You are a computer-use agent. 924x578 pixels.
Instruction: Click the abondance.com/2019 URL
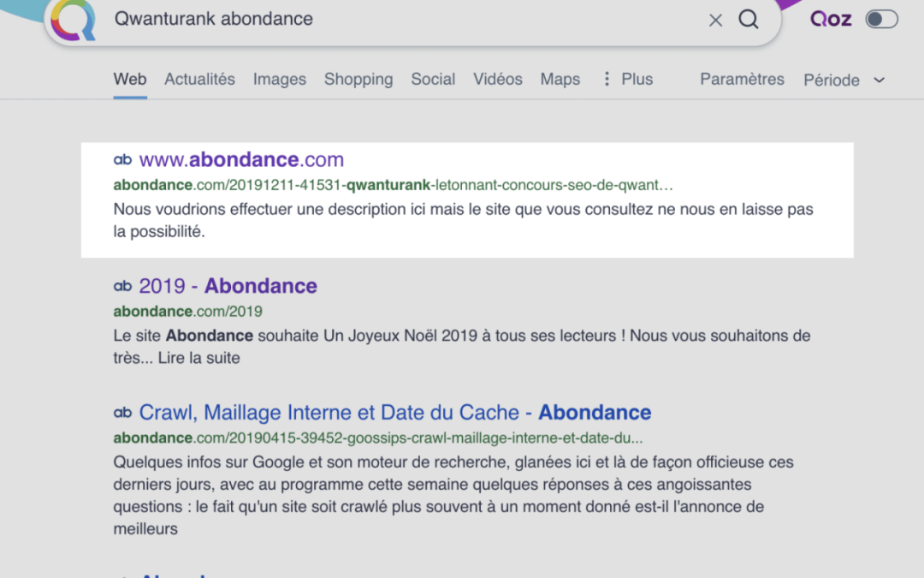click(188, 312)
